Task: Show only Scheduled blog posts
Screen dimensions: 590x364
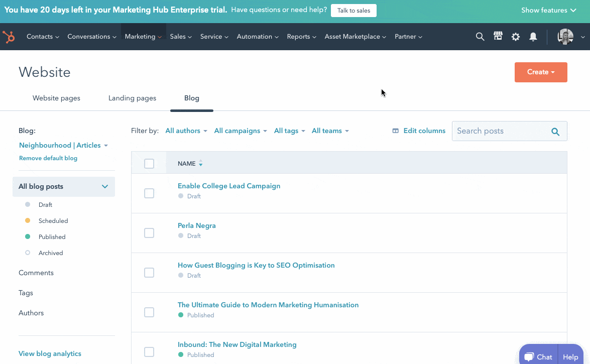Action: click(x=53, y=221)
